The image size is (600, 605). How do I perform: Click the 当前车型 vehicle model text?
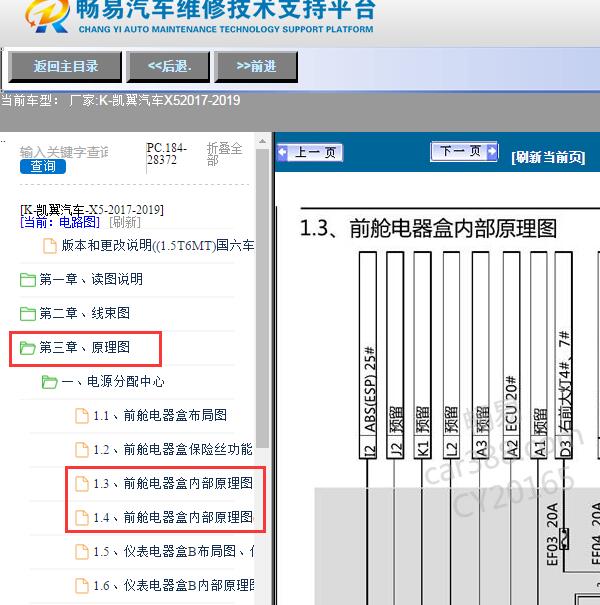click(120, 100)
